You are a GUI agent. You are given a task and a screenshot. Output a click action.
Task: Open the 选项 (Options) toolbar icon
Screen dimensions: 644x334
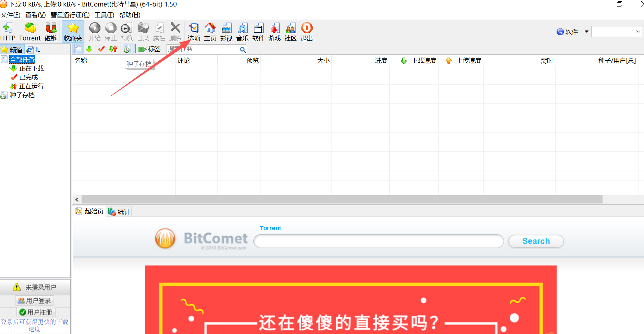tap(194, 32)
